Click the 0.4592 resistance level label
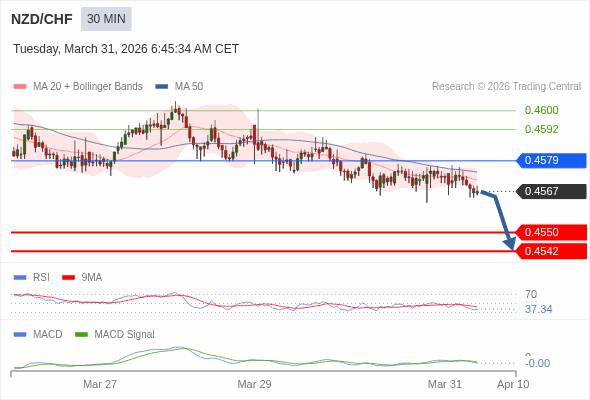The width and height of the screenshot is (590, 400). (x=541, y=129)
